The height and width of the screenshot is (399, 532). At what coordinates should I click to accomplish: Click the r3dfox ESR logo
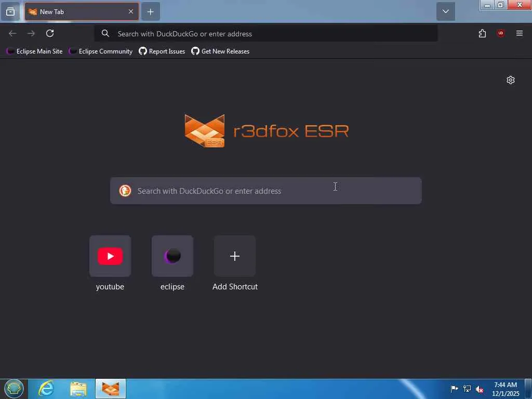coord(267,130)
